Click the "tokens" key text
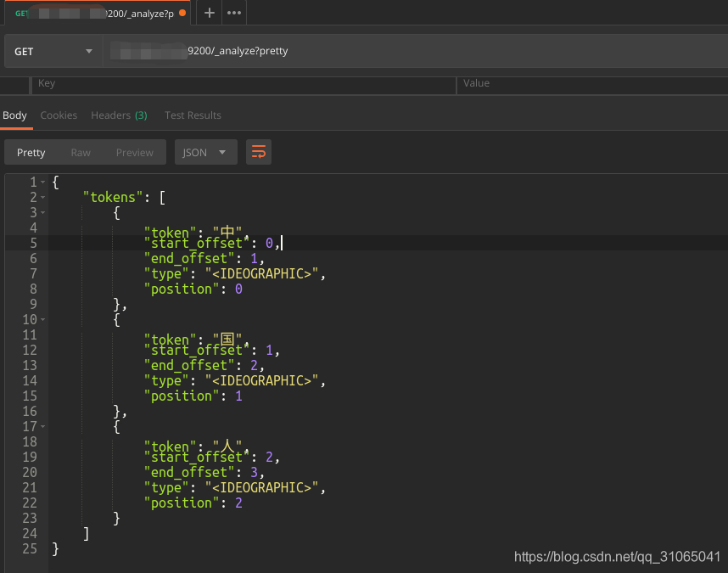 (113, 197)
